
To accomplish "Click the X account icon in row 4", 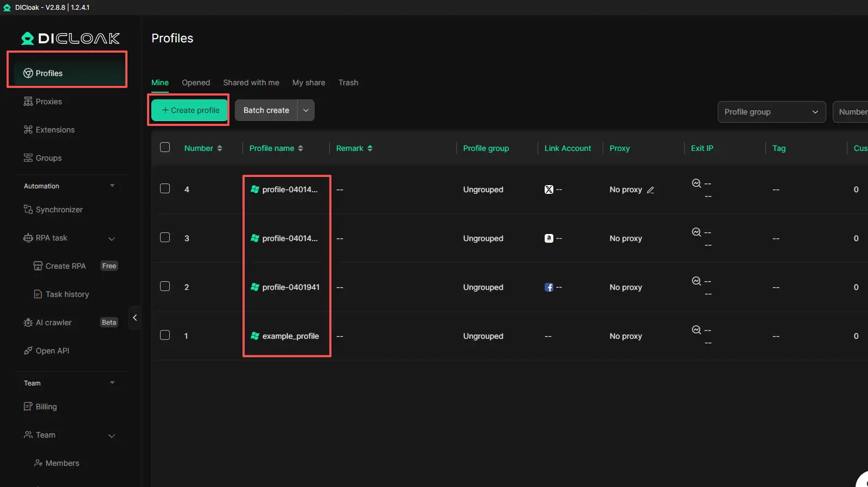I will tap(548, 189).
